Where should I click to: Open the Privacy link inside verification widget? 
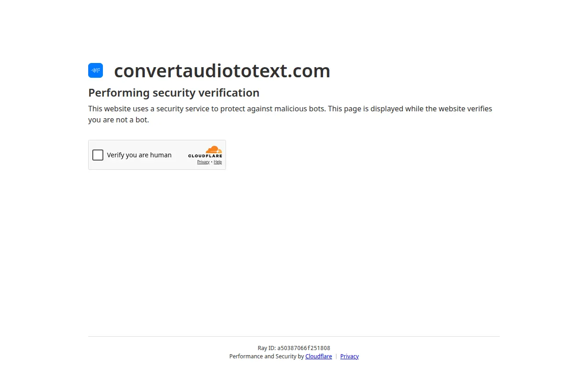coord(204,162)
